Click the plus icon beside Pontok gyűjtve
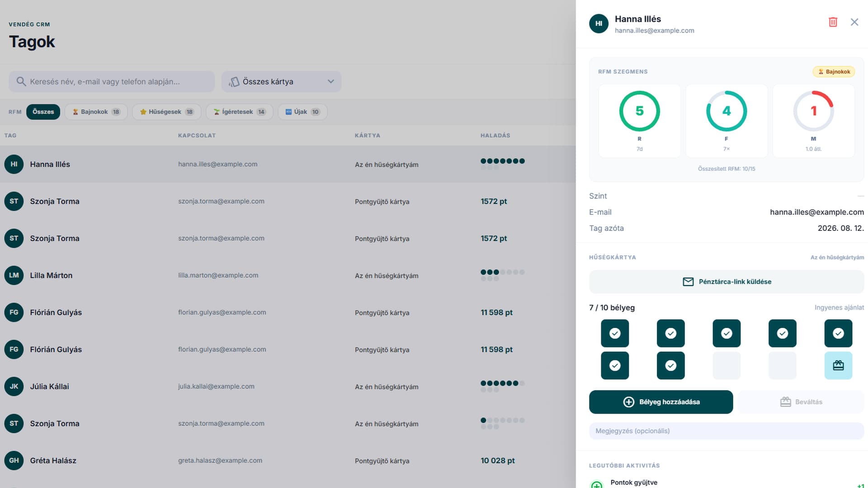Image resolution: width=868 pixels, height=488 pixels. pos(597,484)
